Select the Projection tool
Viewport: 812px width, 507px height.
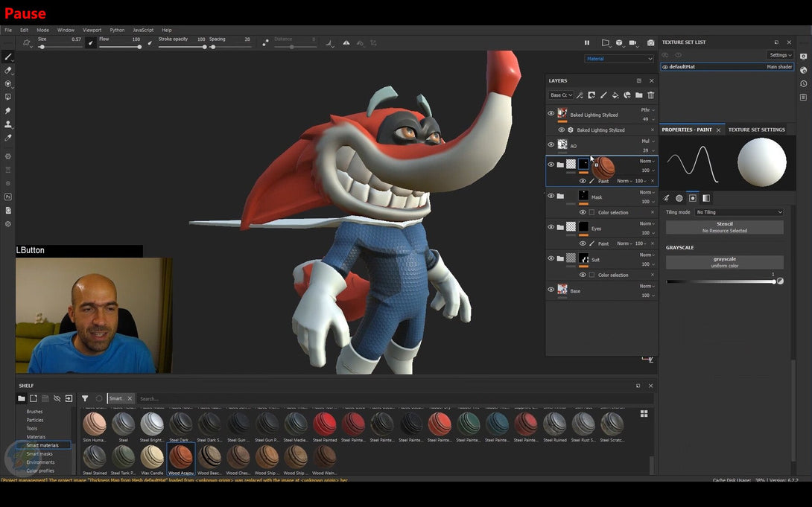(x=7, y=84)
